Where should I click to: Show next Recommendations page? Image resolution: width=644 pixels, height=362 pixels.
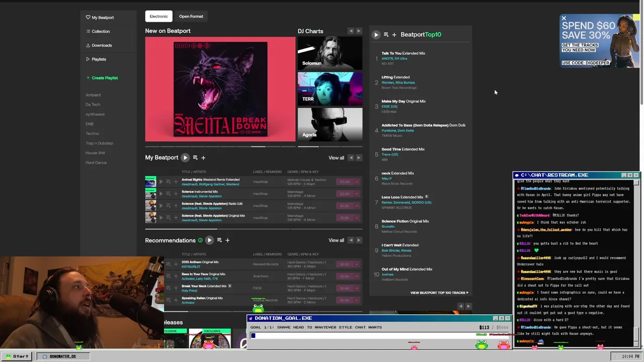pyautogui.click(x=359, y=240)
